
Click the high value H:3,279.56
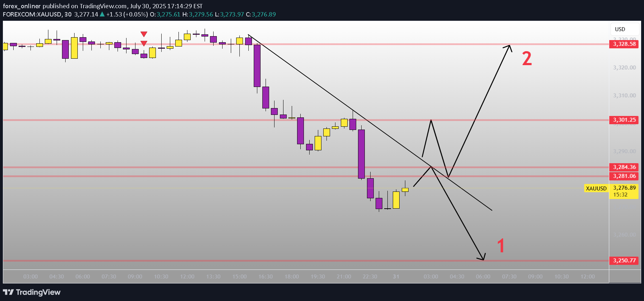tap(198, 14)
